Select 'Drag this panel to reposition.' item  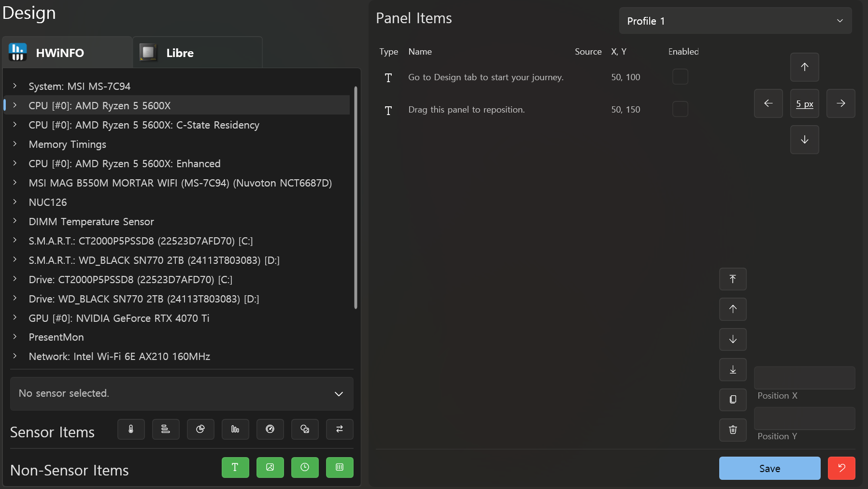point(467,109)
